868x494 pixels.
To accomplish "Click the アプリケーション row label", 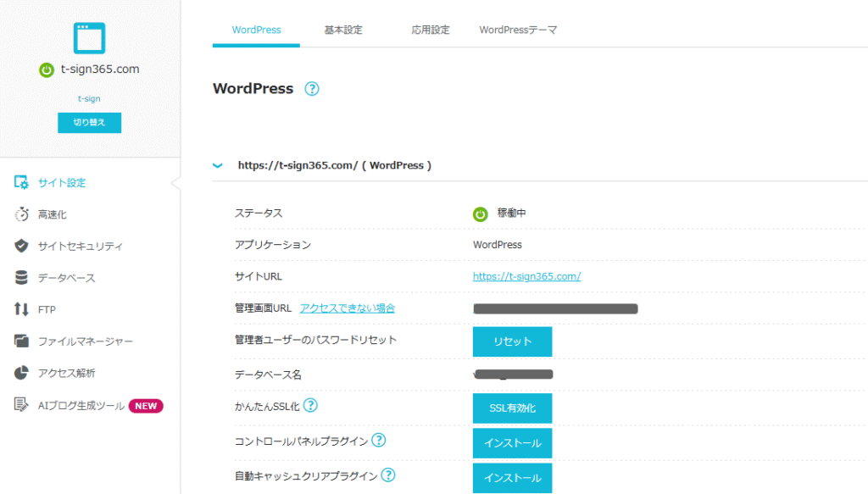I will point(273,245).
